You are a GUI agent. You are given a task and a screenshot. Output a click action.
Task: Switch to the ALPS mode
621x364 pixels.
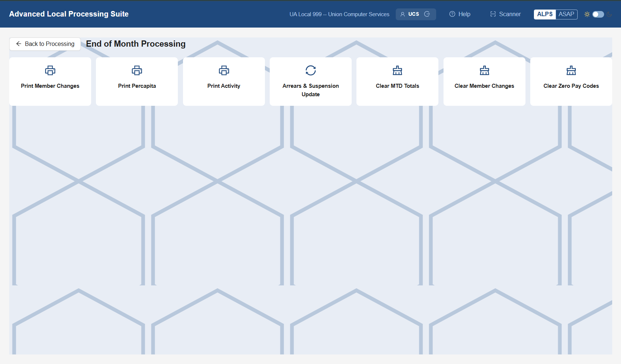pos(545,14)
